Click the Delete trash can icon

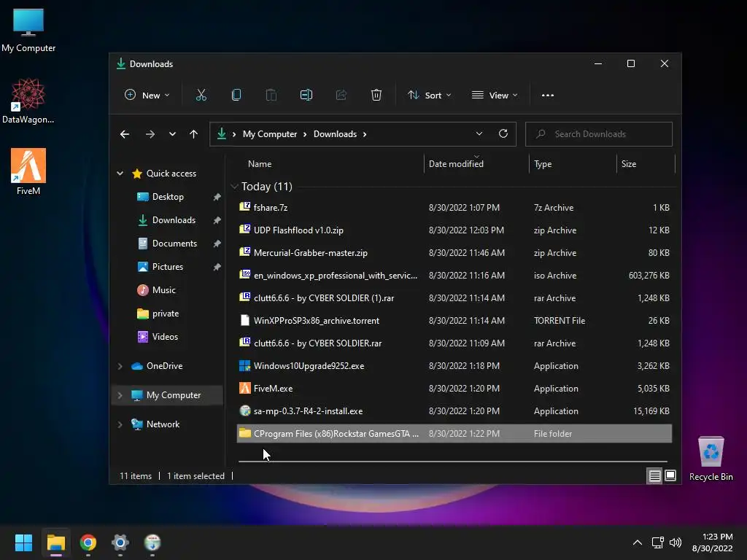376,96
